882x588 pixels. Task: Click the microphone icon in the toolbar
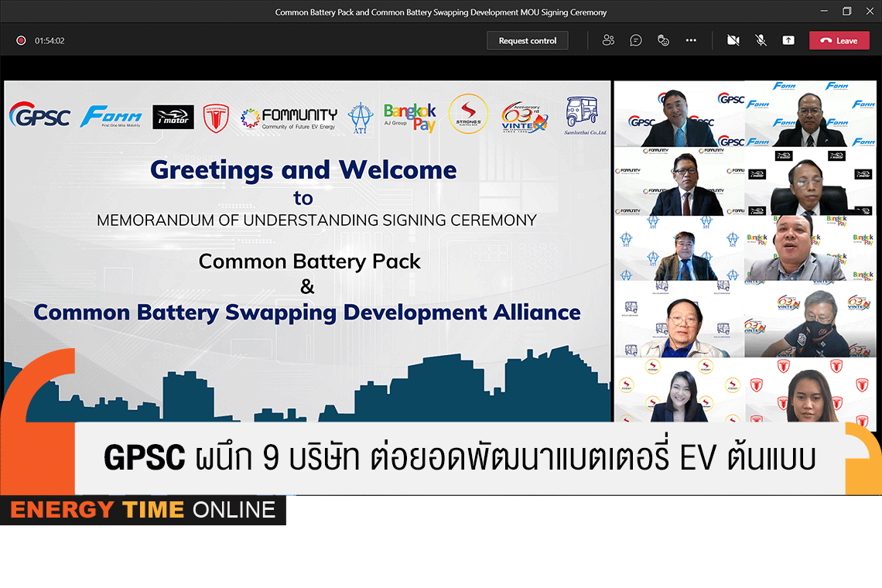(761, 40)
